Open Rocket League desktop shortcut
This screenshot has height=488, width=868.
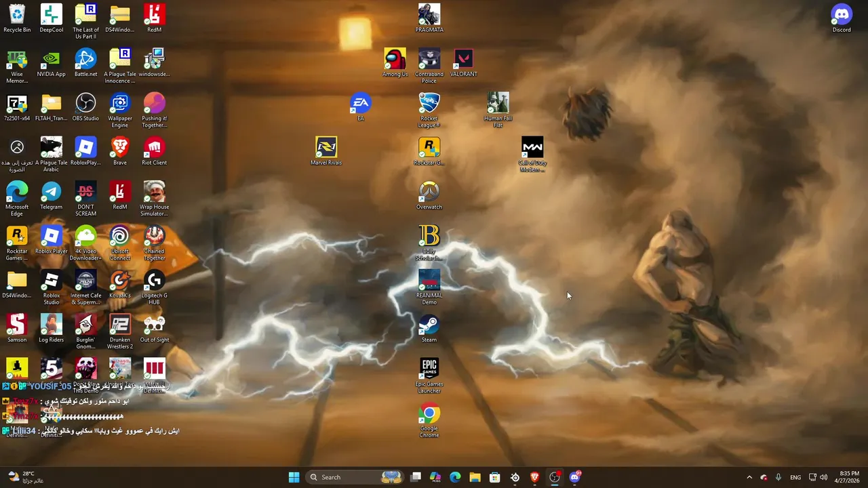click(x=429, y=110)
